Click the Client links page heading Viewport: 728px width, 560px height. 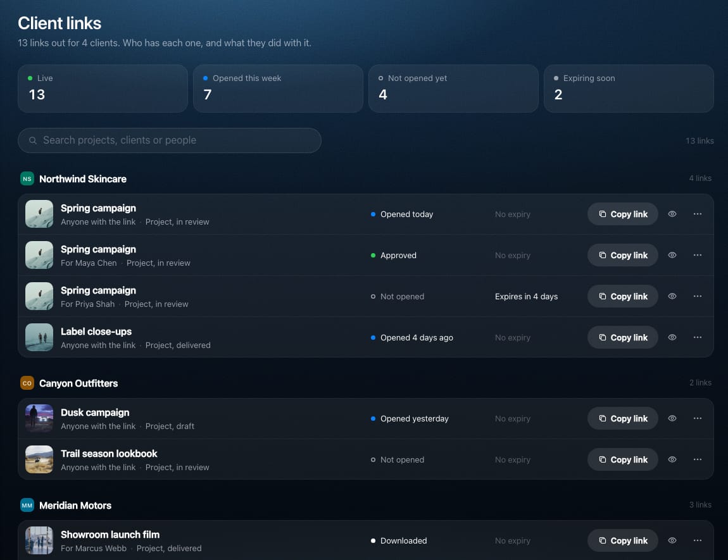tap(60, 23)
